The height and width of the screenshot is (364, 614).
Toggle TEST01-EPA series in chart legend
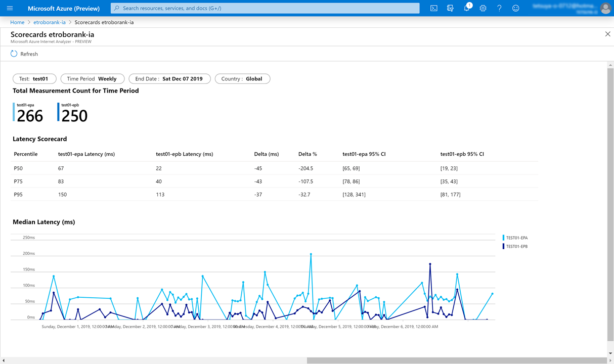coord(516,238)
